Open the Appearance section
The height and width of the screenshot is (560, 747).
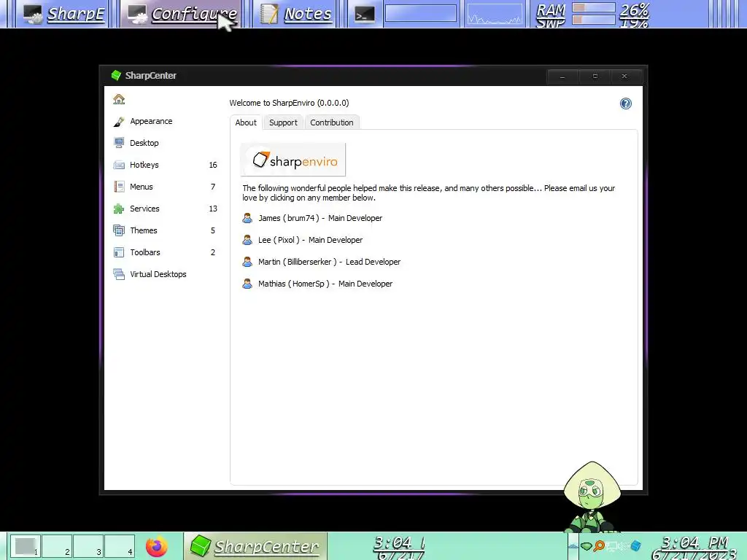151,122
